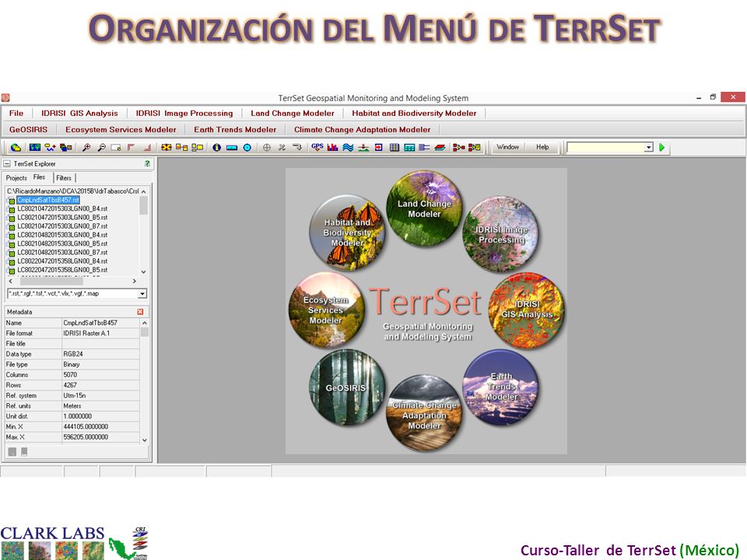The width and height of the screenshot is (747, 560).
Task: Click the add layer/digitize squiggle icon
Action: pyautogui.click(x=50, y=148)
